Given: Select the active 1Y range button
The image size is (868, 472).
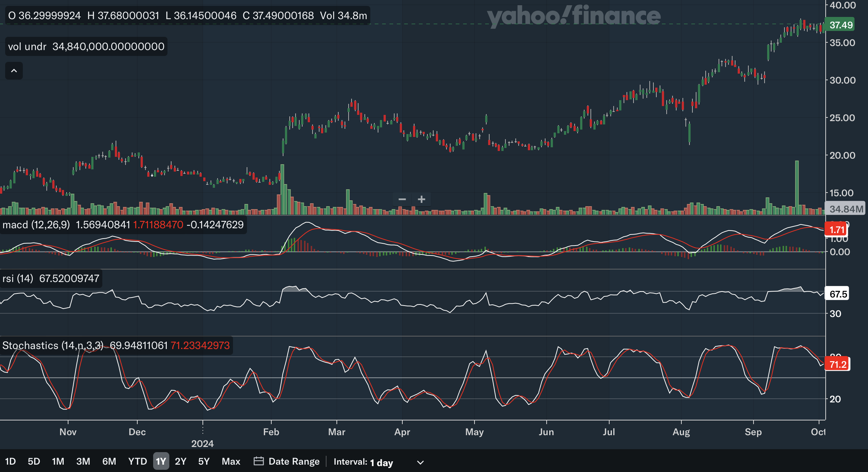Looking at the screenshot, I should click(x=161, y=461).
